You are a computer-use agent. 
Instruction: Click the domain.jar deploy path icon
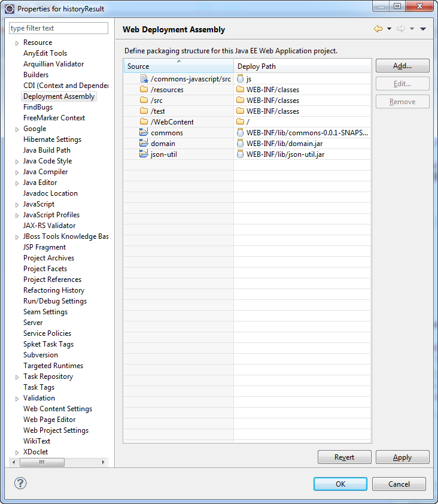(241, 144)
